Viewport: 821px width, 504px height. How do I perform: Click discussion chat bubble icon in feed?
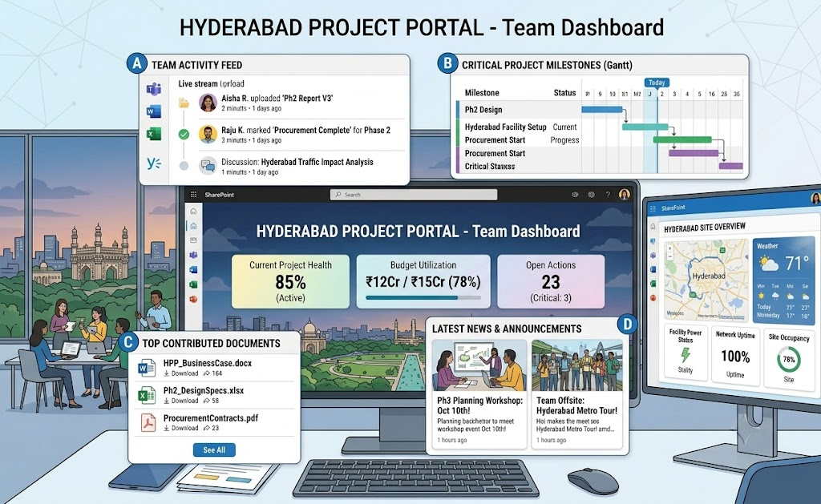point(208,167)
